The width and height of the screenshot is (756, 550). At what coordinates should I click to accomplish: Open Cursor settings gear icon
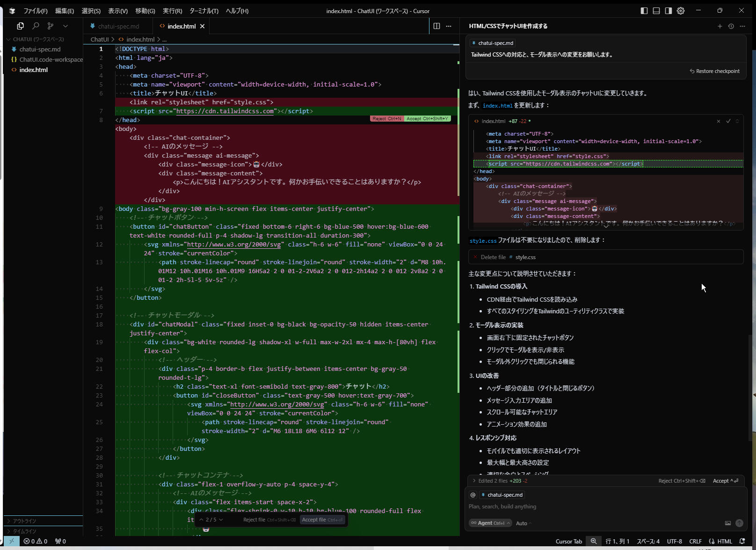coord(681,11)
